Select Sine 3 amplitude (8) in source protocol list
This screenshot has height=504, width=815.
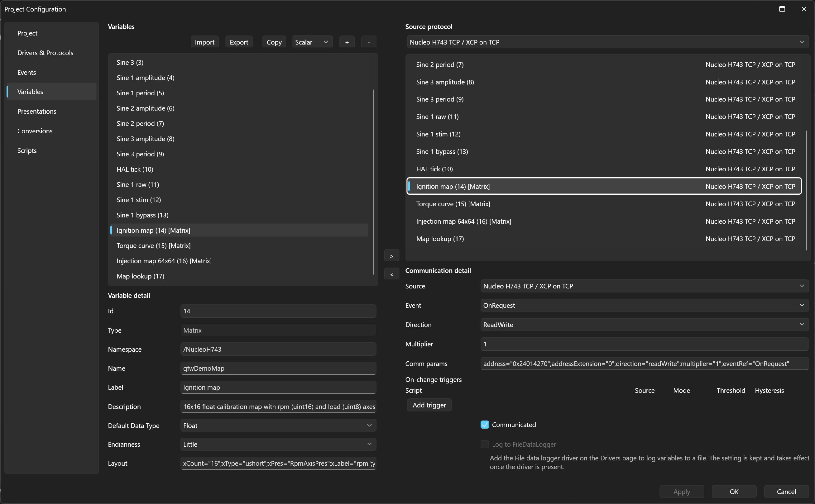tap(604, 82)
